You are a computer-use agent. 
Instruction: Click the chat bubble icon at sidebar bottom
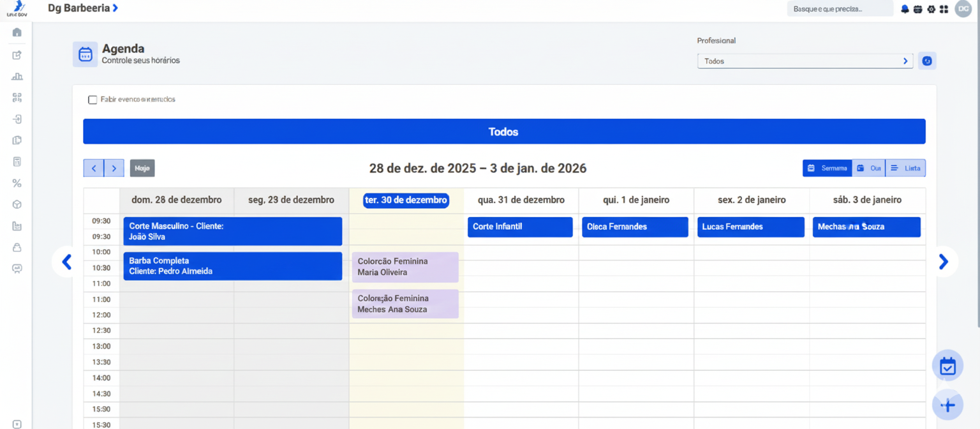17,268
